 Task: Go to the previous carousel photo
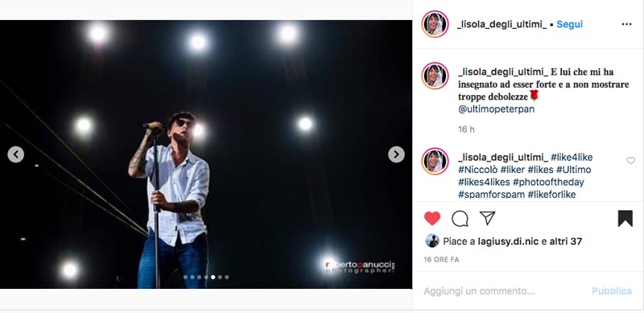15,154
